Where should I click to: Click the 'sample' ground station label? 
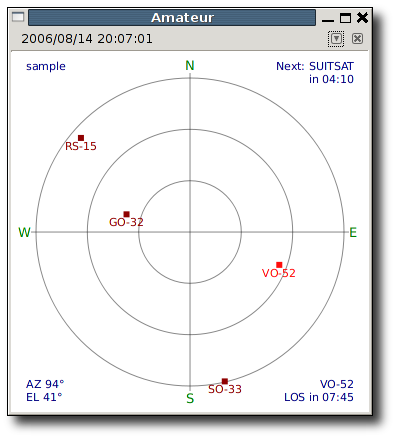click(46, 67)
